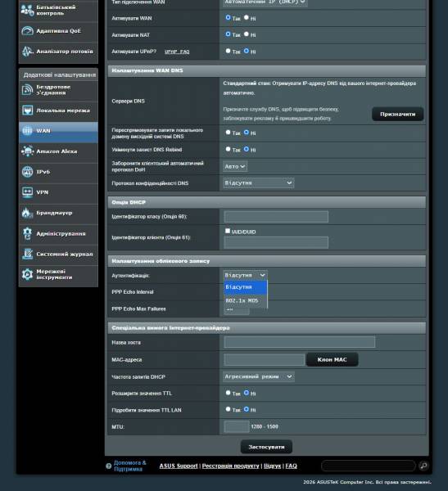Open Системний журнал menu item
The width and height of the screenshot is (448, 491).
tap(58, 254)
